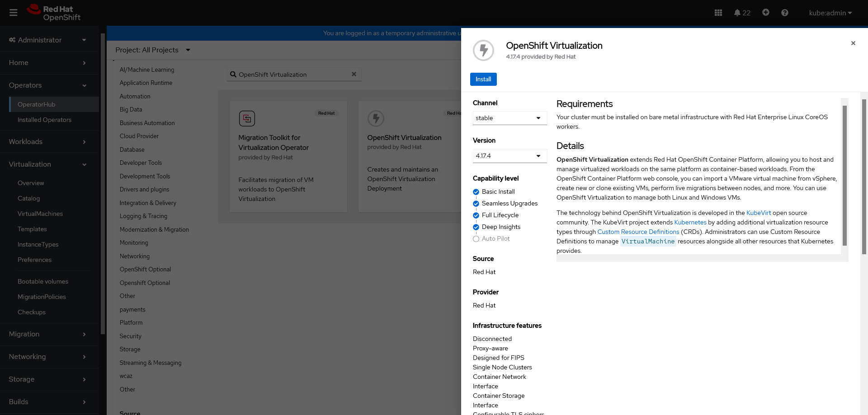The image size is (868, 415).
Task: Click the Administrator perspective gear icon
Action: click(12, 40)
